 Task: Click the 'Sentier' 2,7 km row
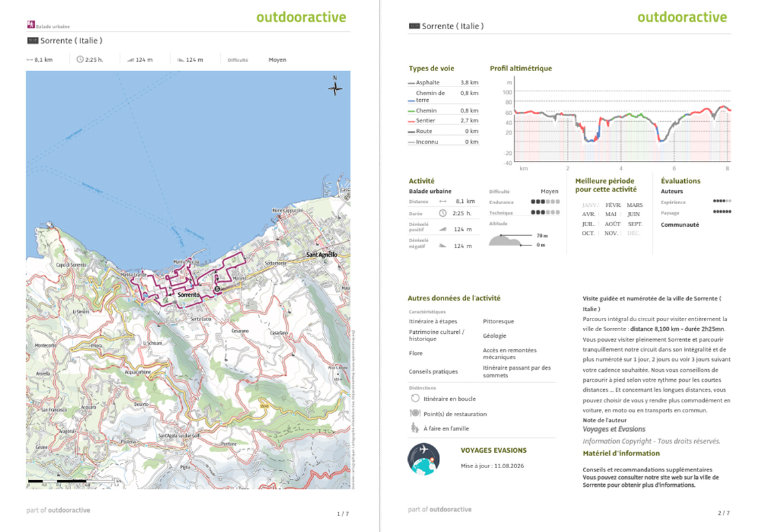(x=443, y=121)
